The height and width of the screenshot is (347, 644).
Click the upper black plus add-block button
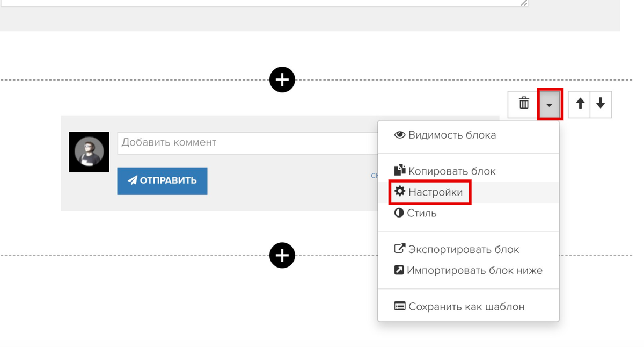[x=282, y=80]
